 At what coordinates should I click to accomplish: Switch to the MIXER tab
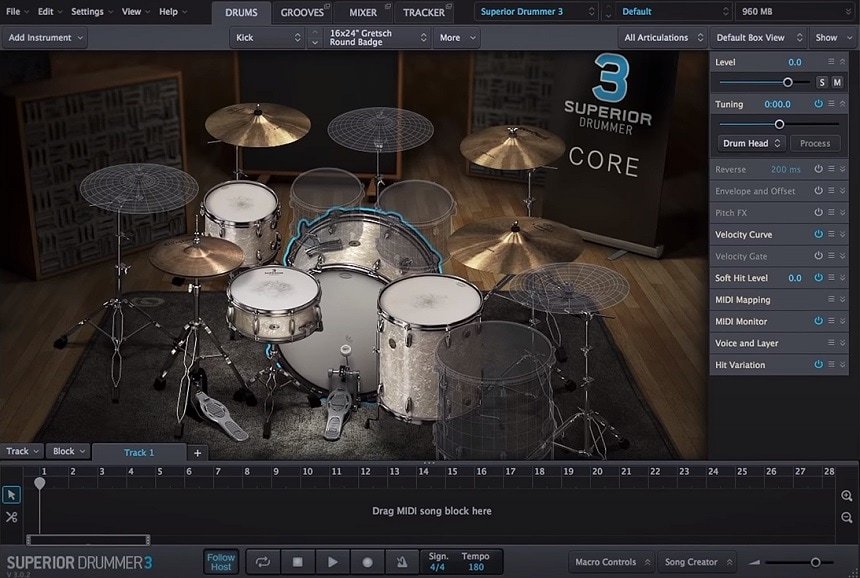point(363,12)
